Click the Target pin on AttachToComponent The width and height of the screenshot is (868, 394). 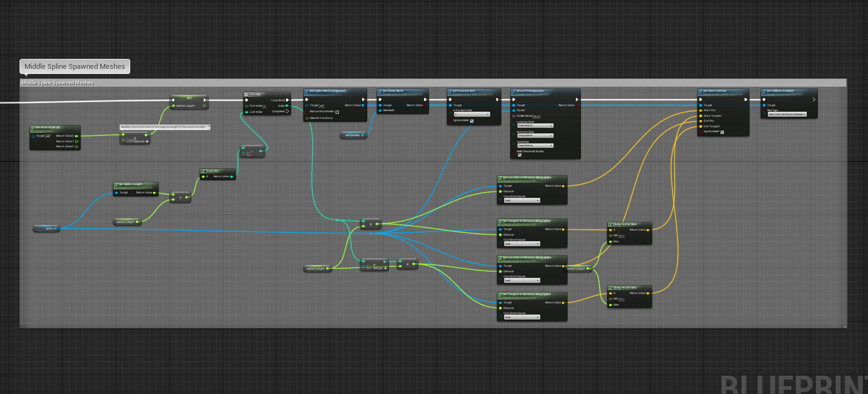coord(514,105)
